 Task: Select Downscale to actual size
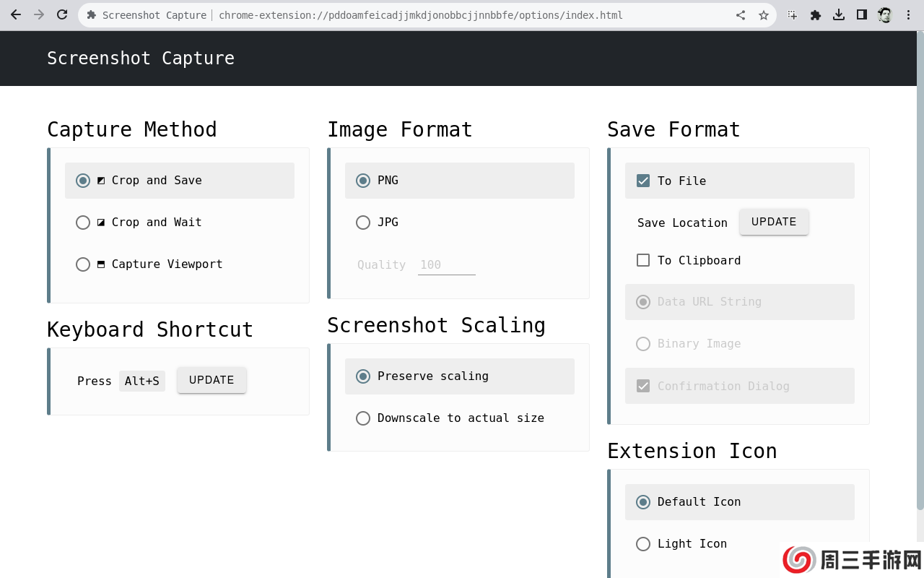(x=363, y=418)
